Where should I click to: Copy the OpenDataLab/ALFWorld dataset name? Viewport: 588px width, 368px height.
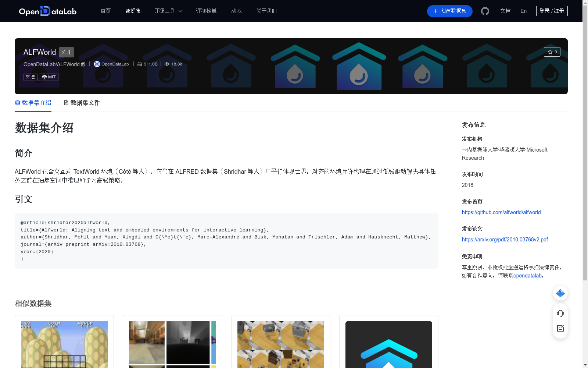(83, 64)
